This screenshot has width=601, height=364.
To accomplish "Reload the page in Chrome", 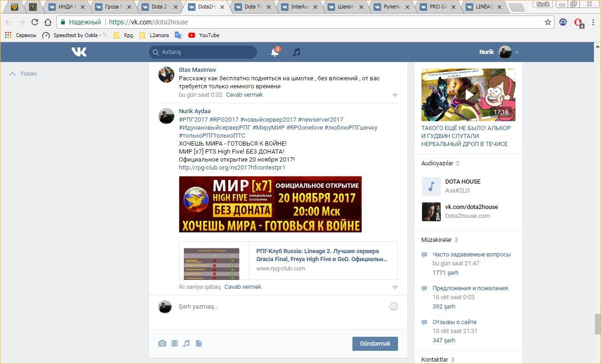I will (x=34, y=22).
